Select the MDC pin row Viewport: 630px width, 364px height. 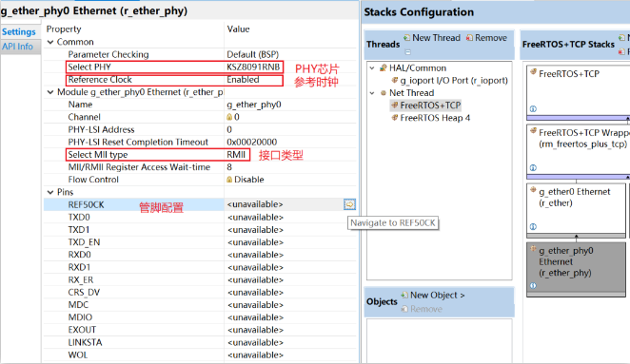point(200,305)
